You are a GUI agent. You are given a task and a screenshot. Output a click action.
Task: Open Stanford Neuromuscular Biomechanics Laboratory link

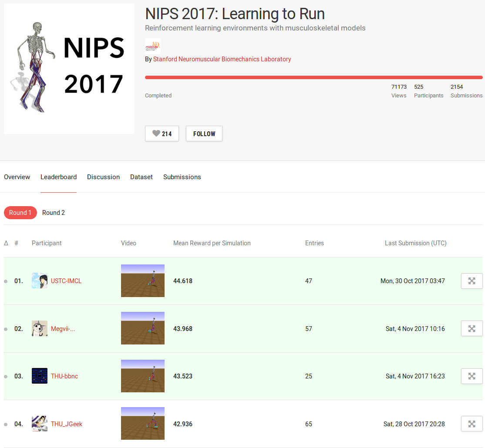[x=222, y=59]
